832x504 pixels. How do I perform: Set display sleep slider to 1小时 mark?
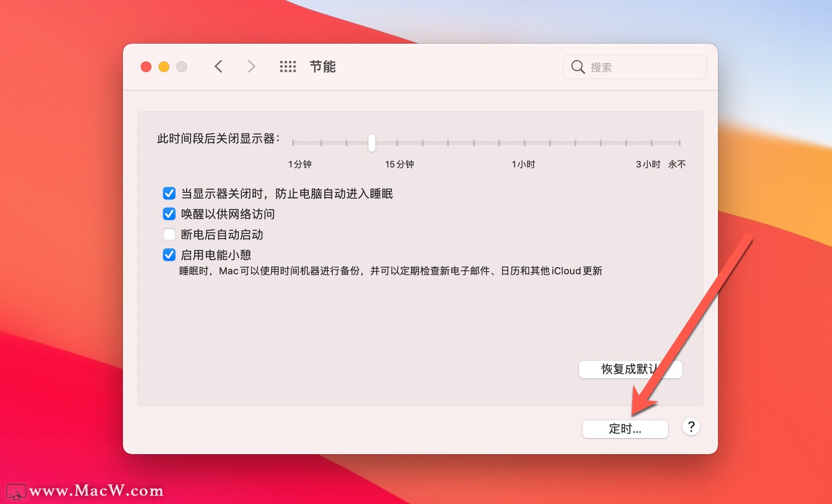point(524,143)
